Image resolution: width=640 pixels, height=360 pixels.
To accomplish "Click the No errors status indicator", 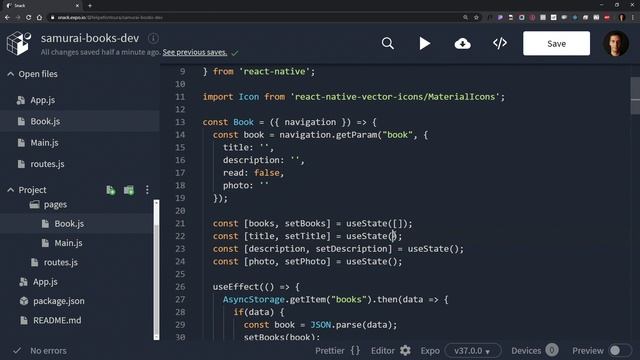I will pos(40,351).
